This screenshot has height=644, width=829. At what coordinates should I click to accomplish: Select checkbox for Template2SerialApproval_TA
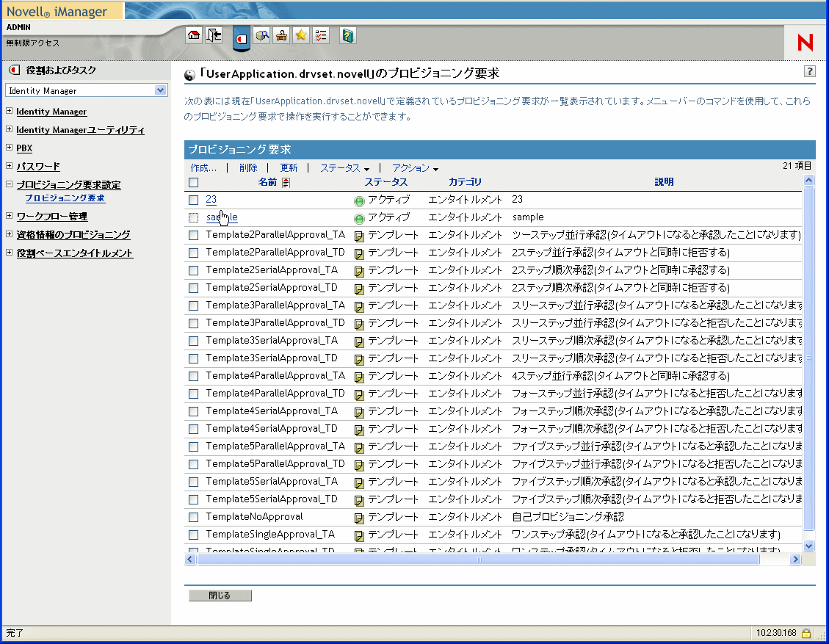pos(194,270)
